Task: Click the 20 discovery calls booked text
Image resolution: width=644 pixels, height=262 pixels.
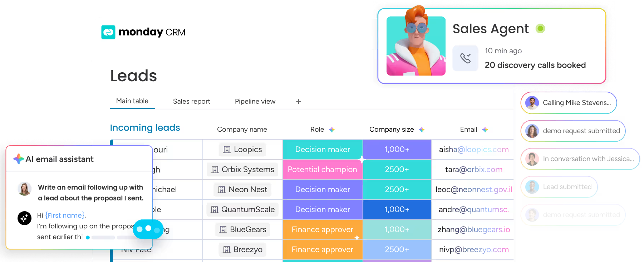Action: pos(535,65)
